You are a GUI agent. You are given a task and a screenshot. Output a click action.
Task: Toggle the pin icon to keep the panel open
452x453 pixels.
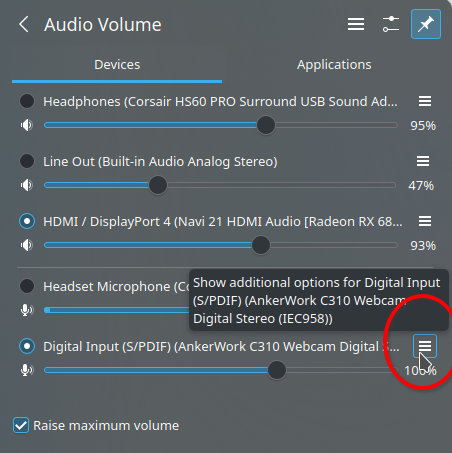click(x=426, y=24)
